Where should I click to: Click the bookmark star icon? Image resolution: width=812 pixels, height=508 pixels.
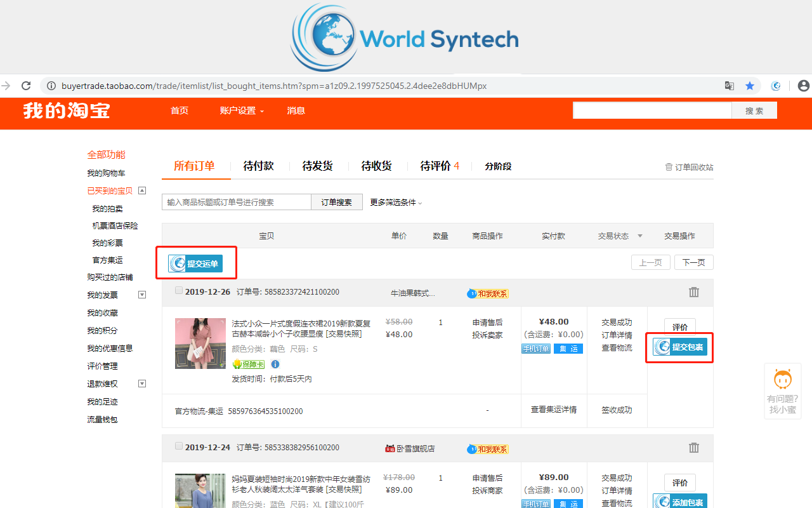click(750, 86)
